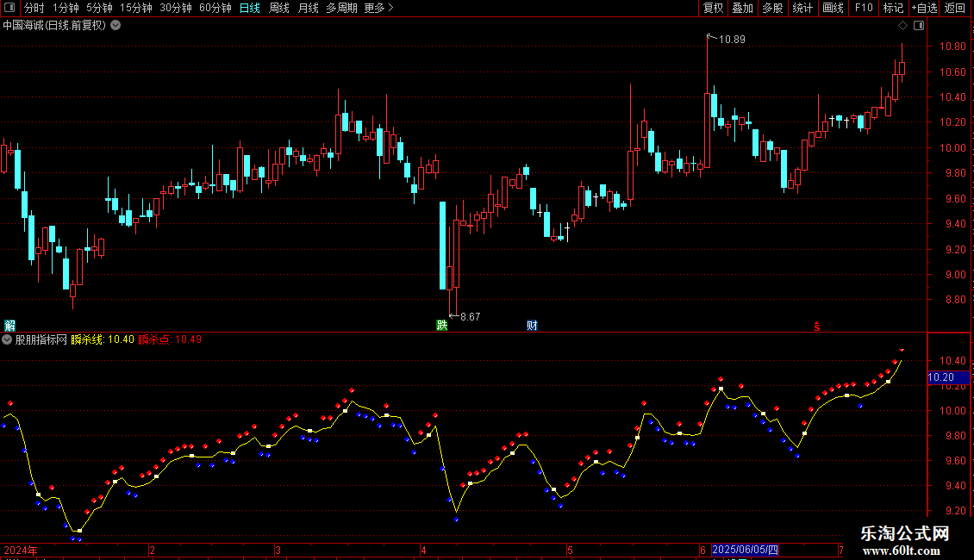Open dropdown beside 中国海诚 chart title
Screen dimensions: 974x560
[x=116, y=26]
